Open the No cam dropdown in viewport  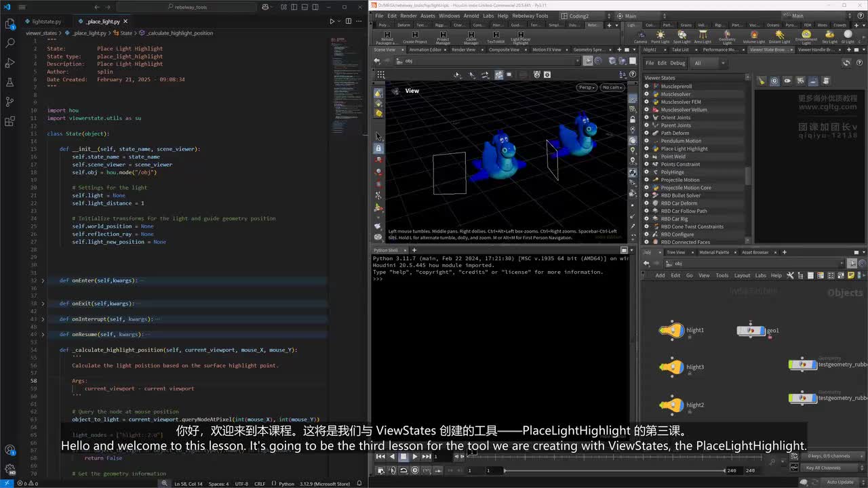coord(612,87)
